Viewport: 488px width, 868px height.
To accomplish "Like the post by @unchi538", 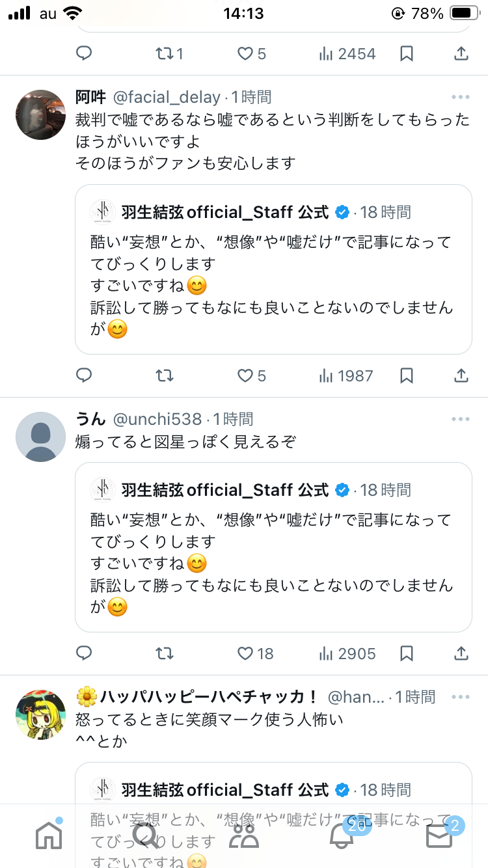I will click(x=245, y=653).
